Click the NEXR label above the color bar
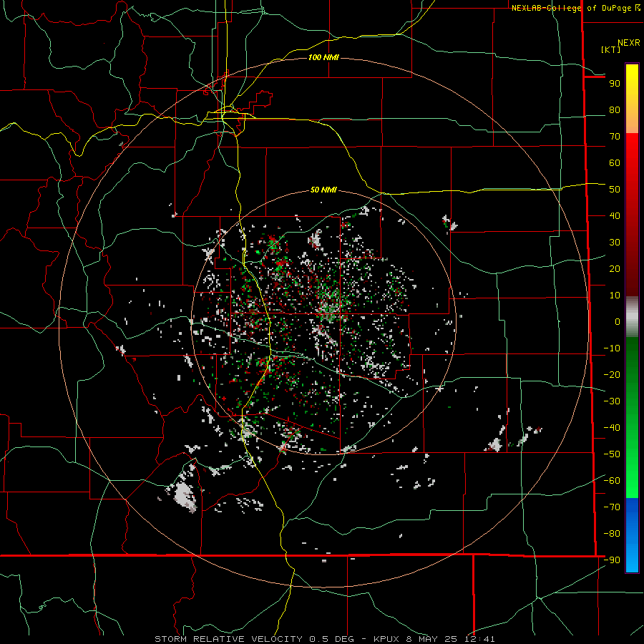Image resolution: width=644 pixels, height=644 pixels. [x=629, y=43]
